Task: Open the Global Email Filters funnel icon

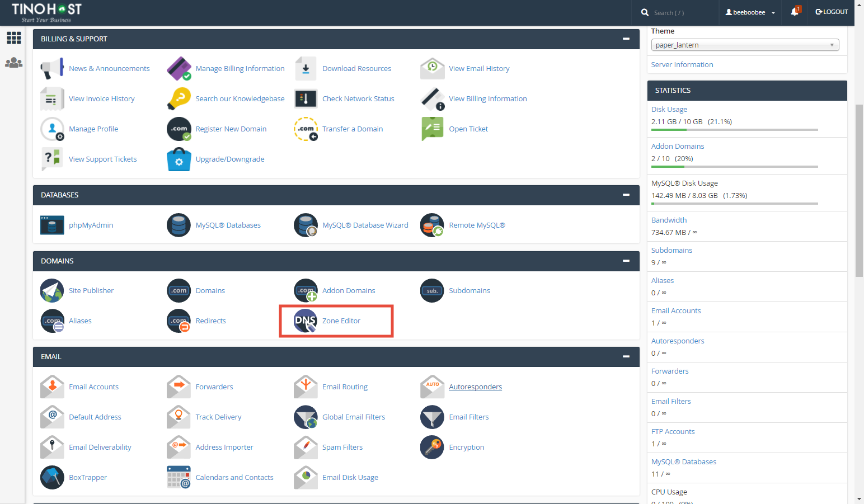Action: pyautogui.click(x=306, y=417)
